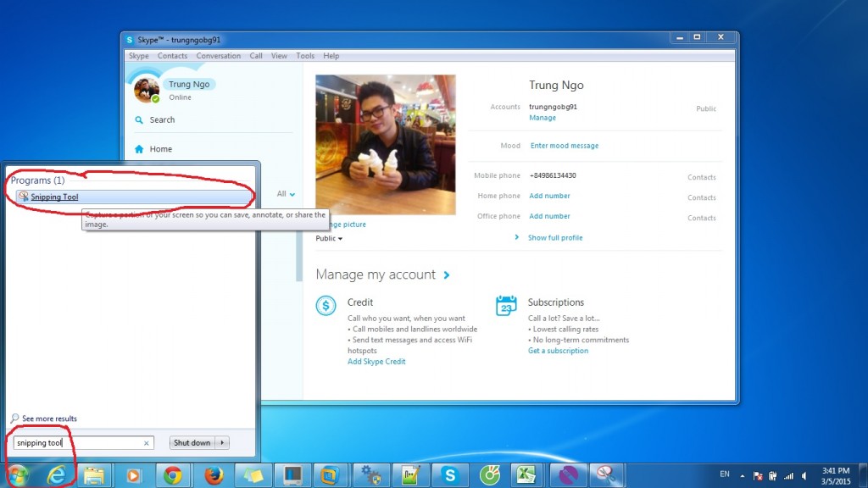Click the Trung Ngo name in sidebar
Image resolution: width=868 pixels, height=488 pixels.
click(x=189, y=84)
